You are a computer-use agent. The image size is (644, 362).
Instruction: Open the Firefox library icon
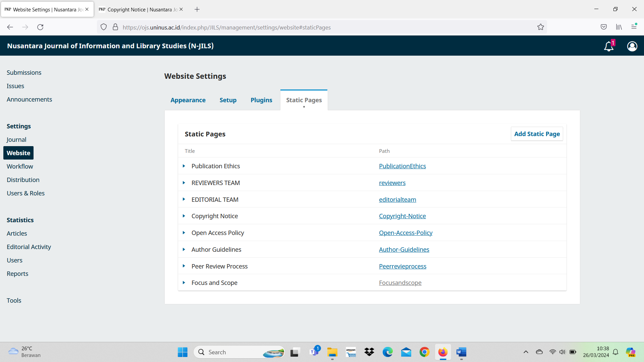pos(619,27)
